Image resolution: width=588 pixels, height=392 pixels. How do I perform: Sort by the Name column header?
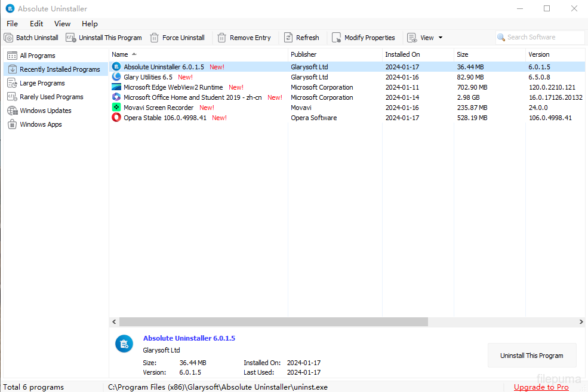click(x=198, y=54)
